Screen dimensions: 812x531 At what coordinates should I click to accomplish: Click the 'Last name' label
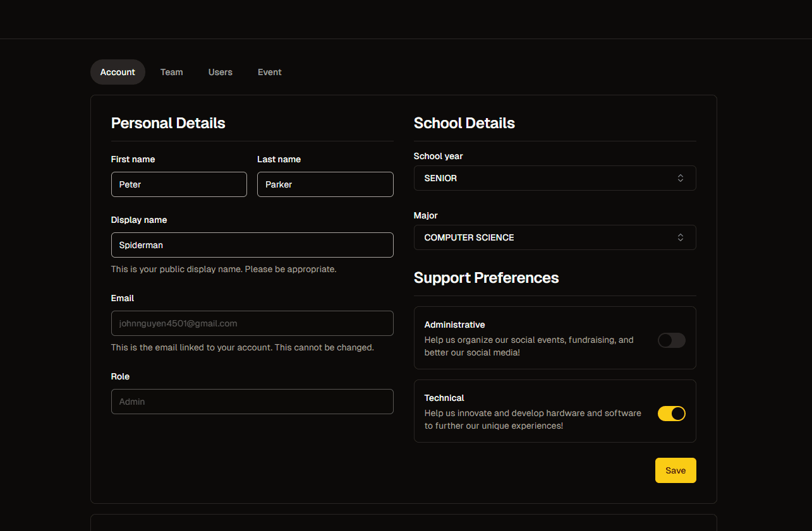(x=279, y=159)
